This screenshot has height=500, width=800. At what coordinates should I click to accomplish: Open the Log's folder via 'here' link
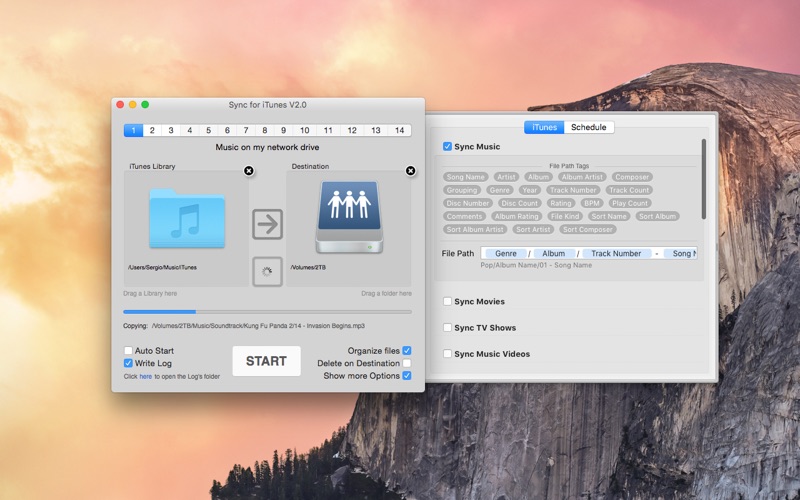(x=146, y=377)
